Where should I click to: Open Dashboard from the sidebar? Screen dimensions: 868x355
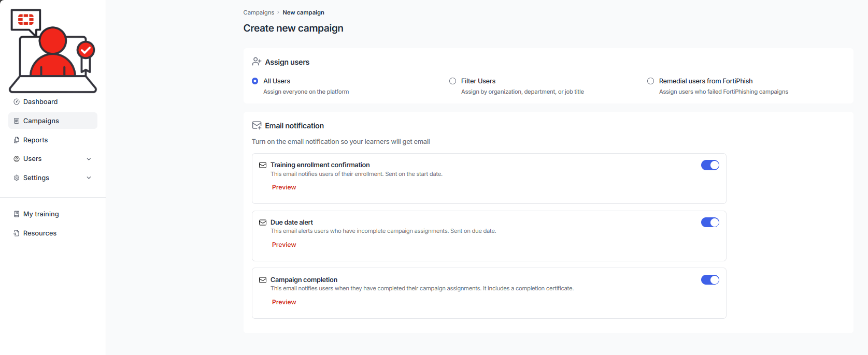[53, 102]
